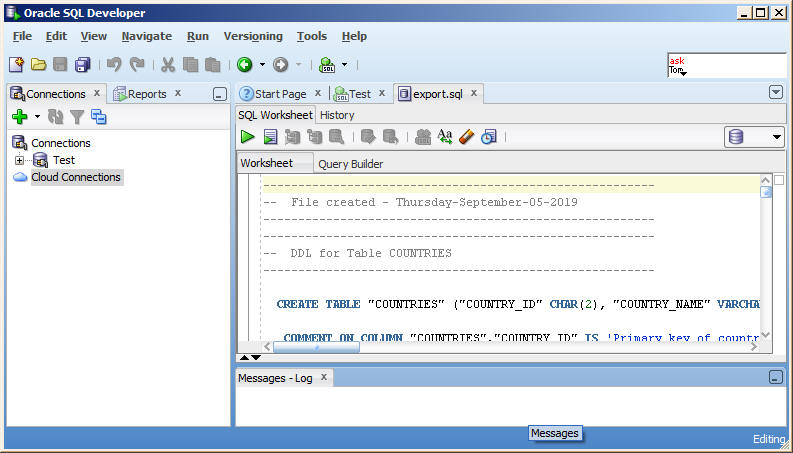Minimize the Messages - Log panel
This screenshot has height=453, width=793.
pyautogui.click(x=775, y=378)
